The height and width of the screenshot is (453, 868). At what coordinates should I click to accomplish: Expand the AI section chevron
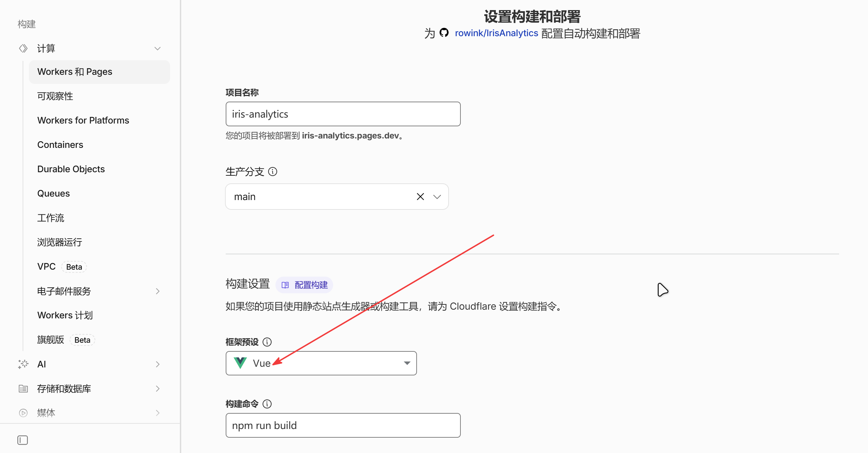pyautogui.click(x=158, y=364)
